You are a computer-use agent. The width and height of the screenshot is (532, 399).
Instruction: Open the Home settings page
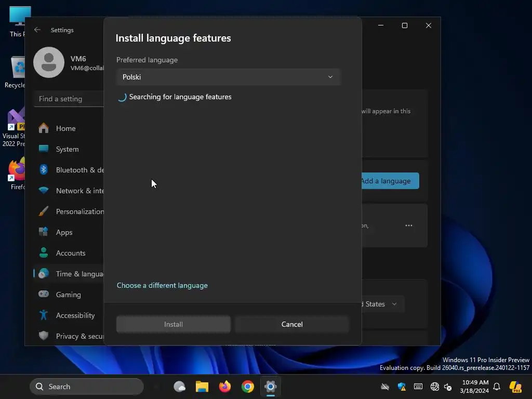(69, 128)
